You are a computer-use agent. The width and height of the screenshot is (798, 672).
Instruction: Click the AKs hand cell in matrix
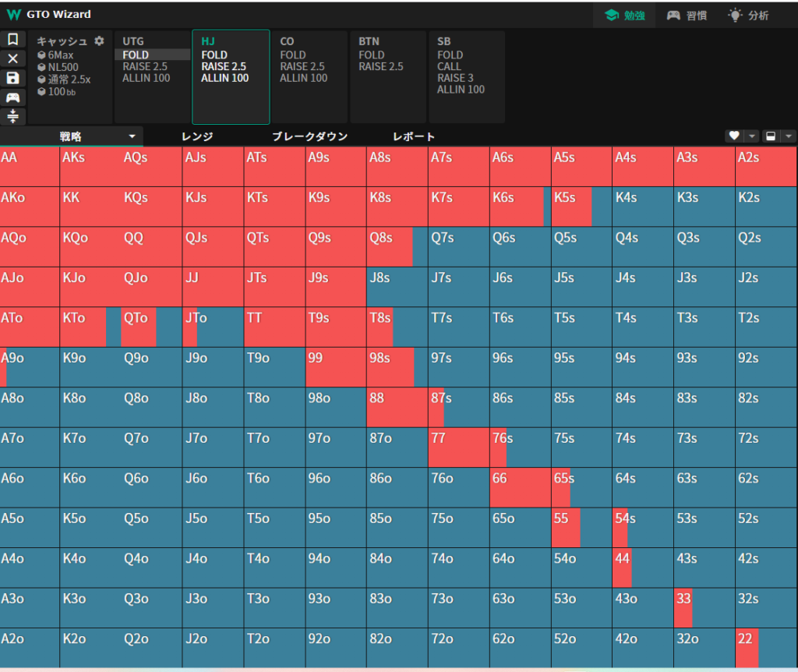tap(90, 166)
